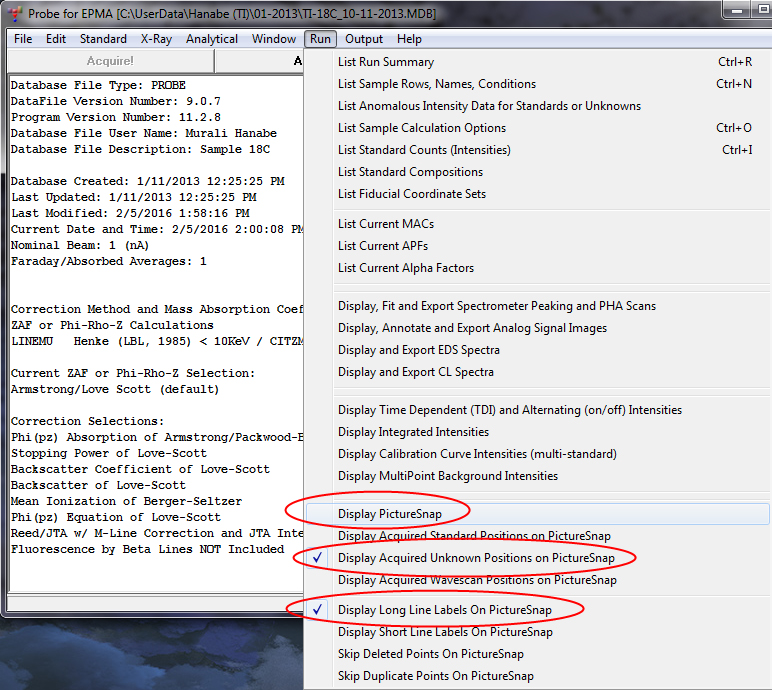
Task: Enable Display Short Line Labels On PictureSnap
Action: (445, 632)
